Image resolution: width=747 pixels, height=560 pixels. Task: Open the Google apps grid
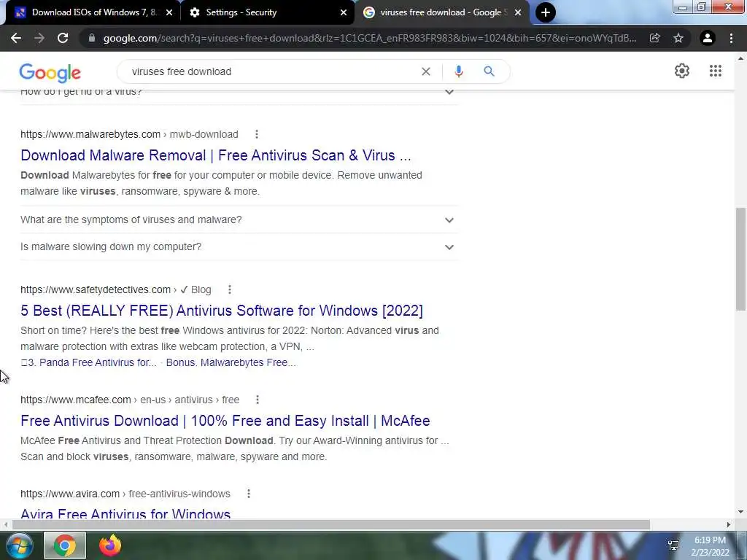[x=715, y=71]
